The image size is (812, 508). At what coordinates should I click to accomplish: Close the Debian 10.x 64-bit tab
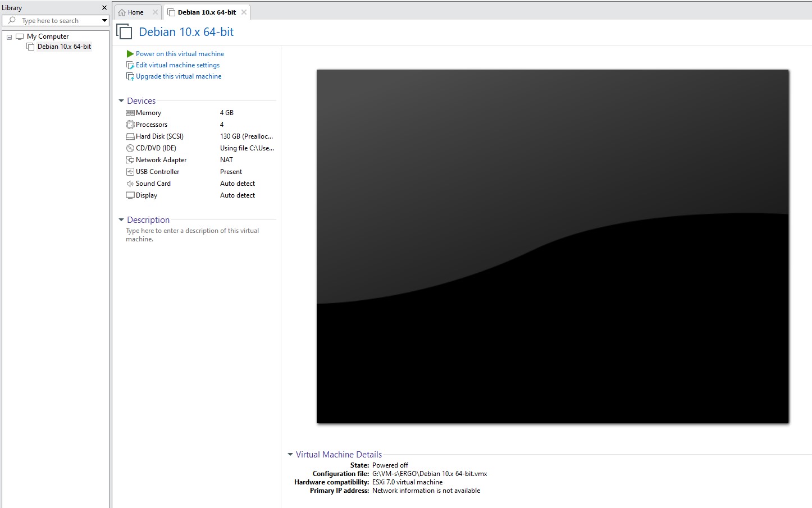tap(244, 12)
